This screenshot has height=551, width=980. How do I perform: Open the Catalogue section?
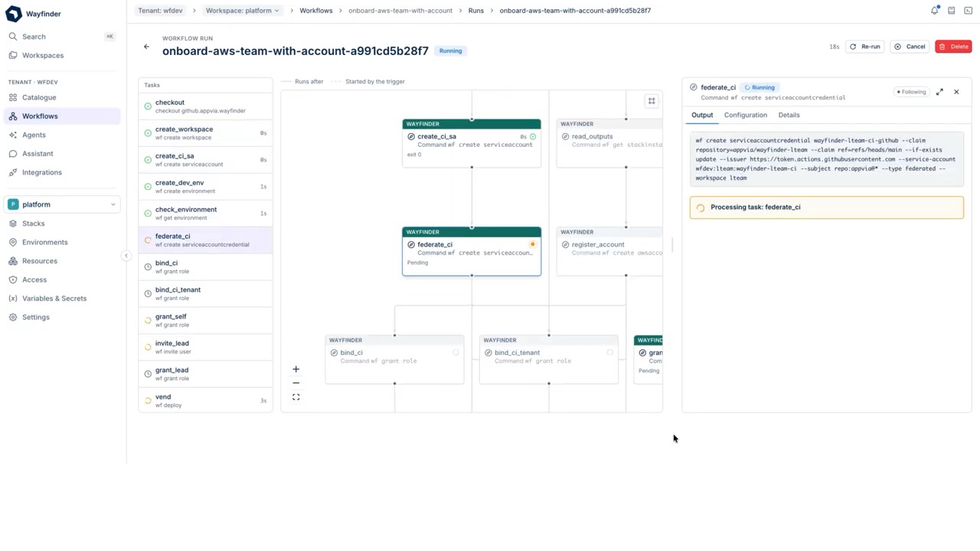(61, 97)
